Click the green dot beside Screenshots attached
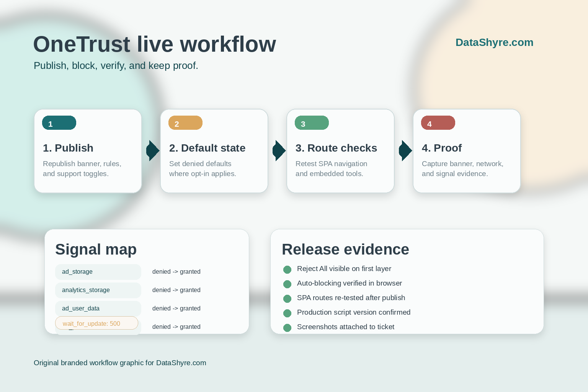The image size is (588, 392). [x=287, y=328]
